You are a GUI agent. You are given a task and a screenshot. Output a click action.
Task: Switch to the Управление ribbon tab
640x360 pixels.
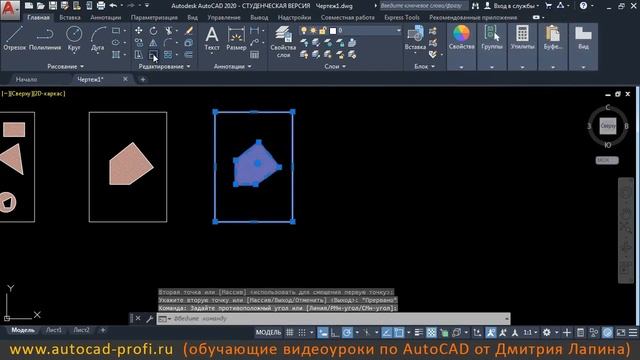point(224,18)
